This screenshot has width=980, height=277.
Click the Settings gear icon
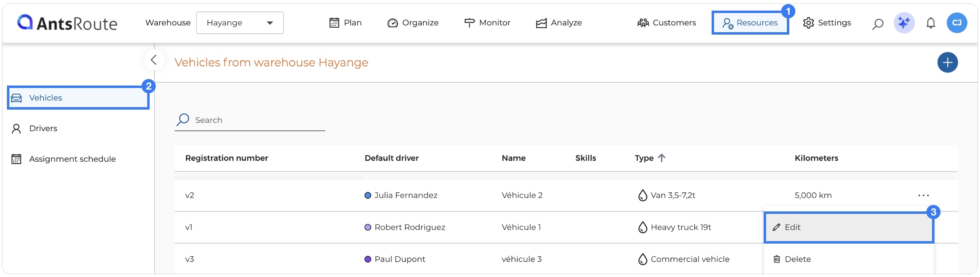808,23
